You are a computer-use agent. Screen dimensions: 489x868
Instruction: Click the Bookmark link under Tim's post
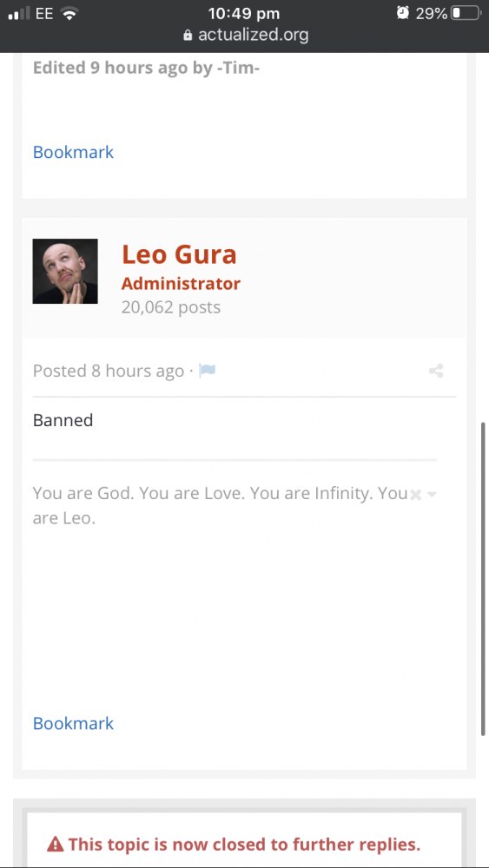pos(73,152)
